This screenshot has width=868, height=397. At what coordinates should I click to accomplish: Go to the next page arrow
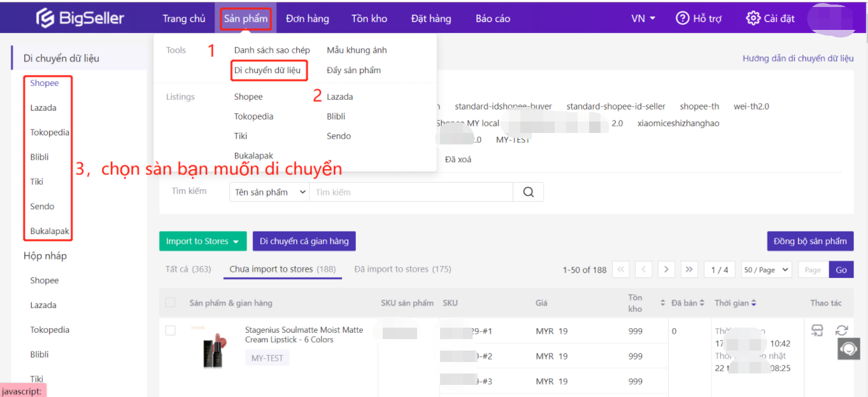click(x=666, y=270)
